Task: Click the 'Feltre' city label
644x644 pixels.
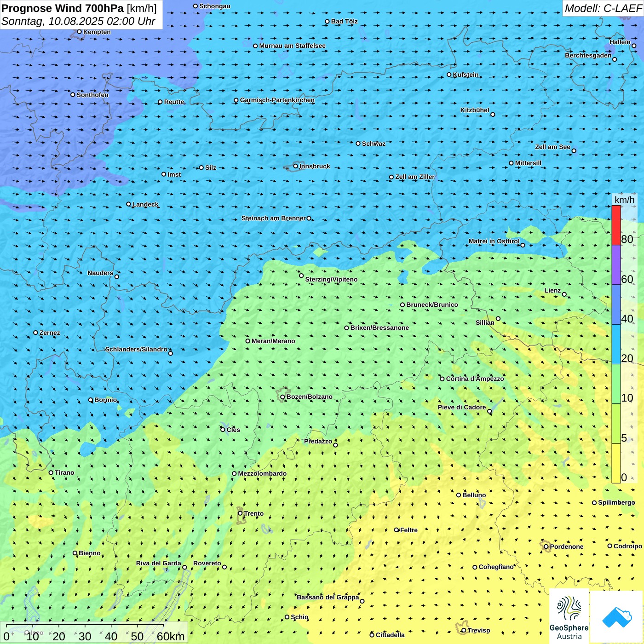Action: 409,530
